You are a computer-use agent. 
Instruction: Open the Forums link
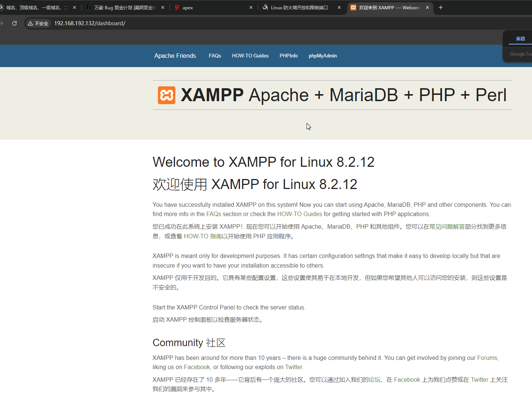pos(487,358)
